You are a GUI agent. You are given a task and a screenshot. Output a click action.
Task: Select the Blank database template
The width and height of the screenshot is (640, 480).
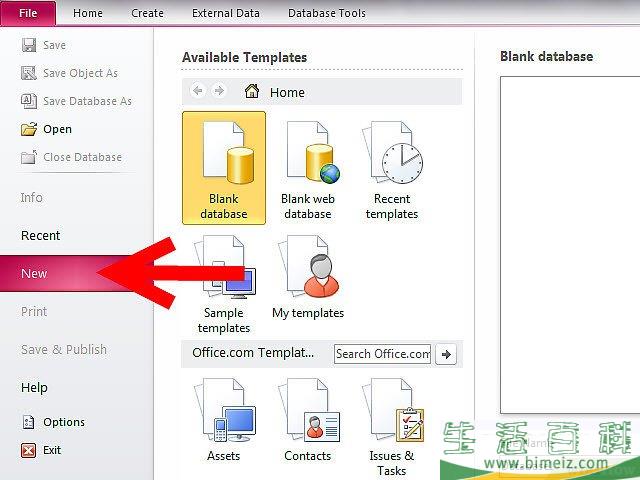coord(224,168)
